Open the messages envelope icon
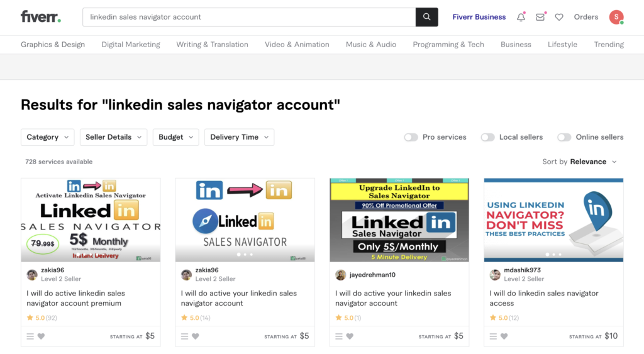The height and width of the screenshot is (354, 644). click(x=540, y=17)
